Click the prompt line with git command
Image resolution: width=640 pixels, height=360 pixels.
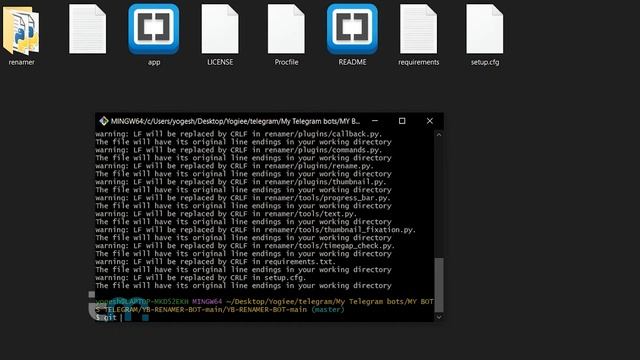pos(109,317)
